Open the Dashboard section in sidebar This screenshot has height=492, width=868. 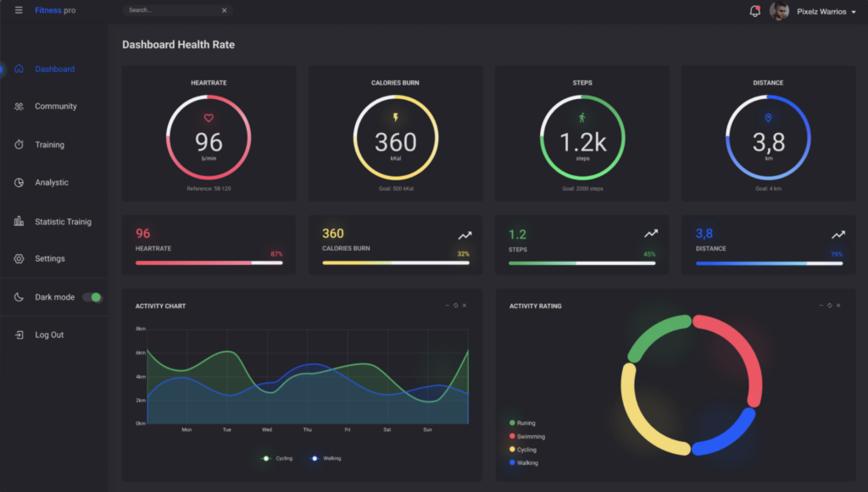tap(54, 69)
